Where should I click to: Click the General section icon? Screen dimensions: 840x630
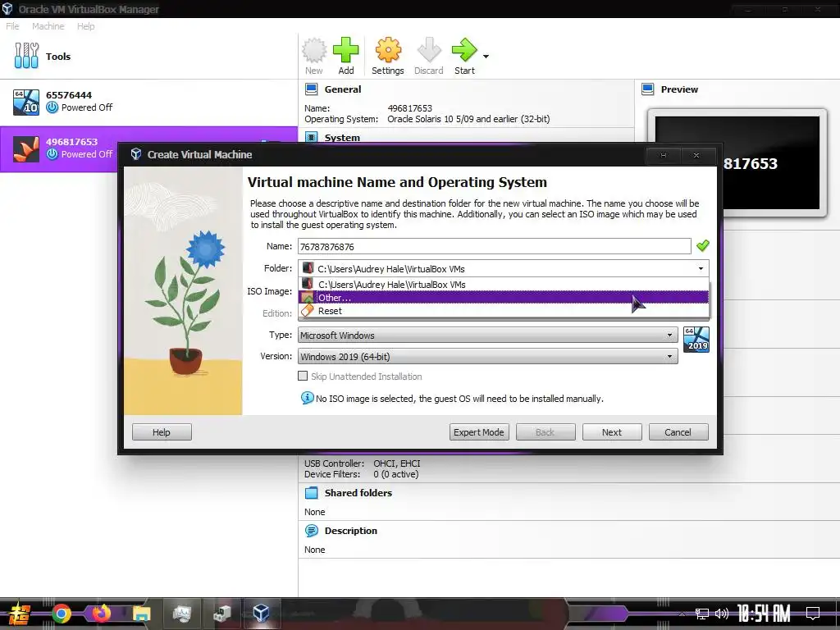(x=311, y=89)
